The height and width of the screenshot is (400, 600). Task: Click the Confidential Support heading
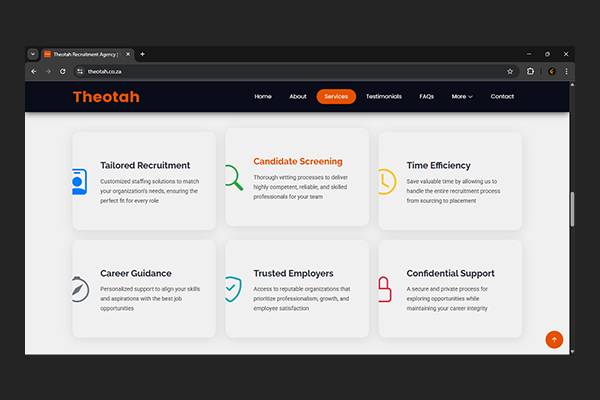[450, 273]
